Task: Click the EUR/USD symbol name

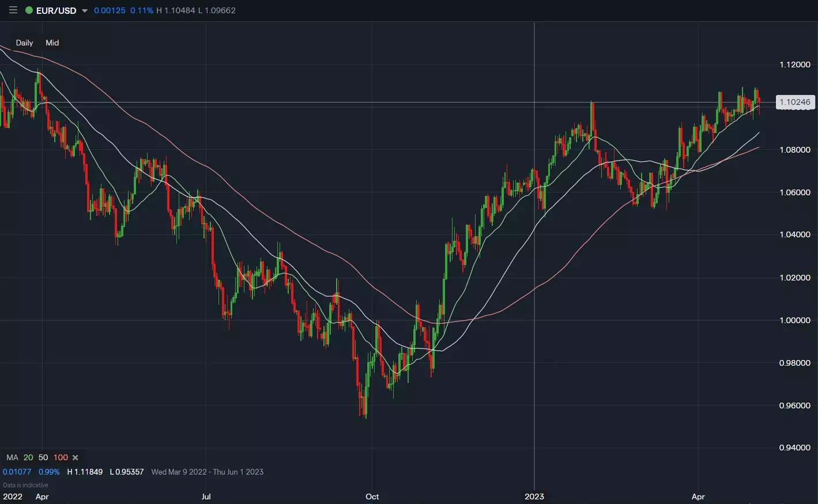Action: coord(56,10)
